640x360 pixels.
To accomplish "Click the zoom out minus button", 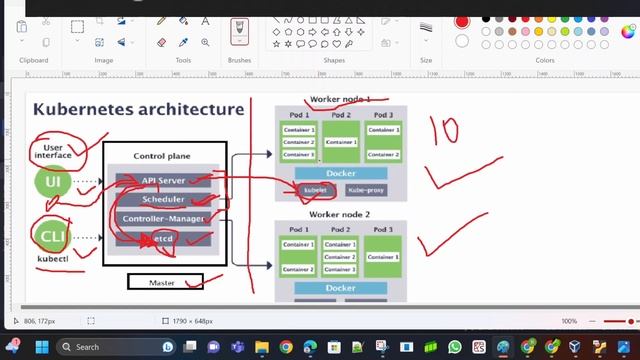I will point(592,321).
